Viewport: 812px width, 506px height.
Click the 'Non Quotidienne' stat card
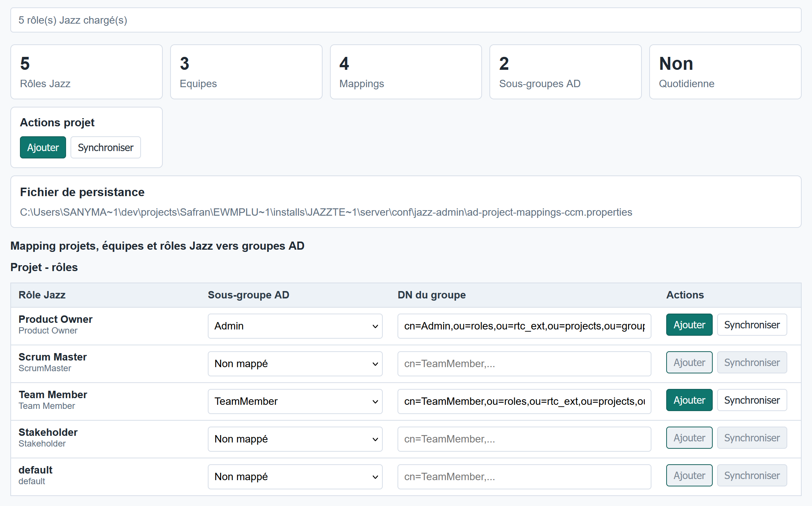point(725,72)
